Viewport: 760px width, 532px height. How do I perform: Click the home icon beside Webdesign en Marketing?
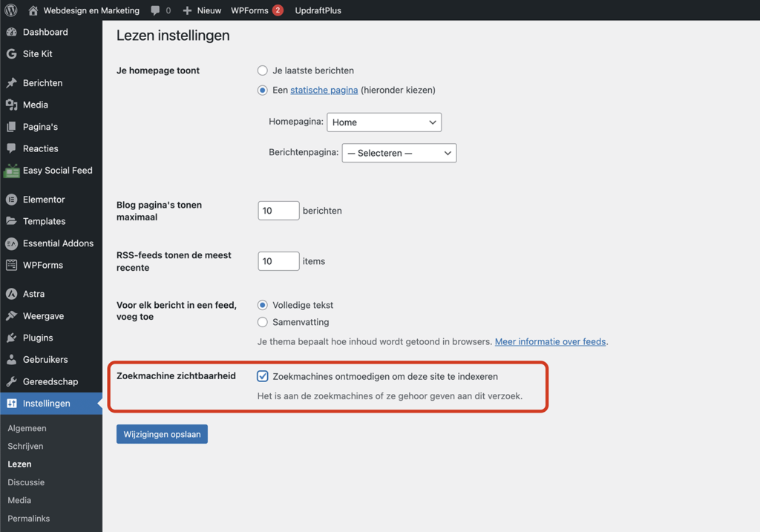point(33,10)
